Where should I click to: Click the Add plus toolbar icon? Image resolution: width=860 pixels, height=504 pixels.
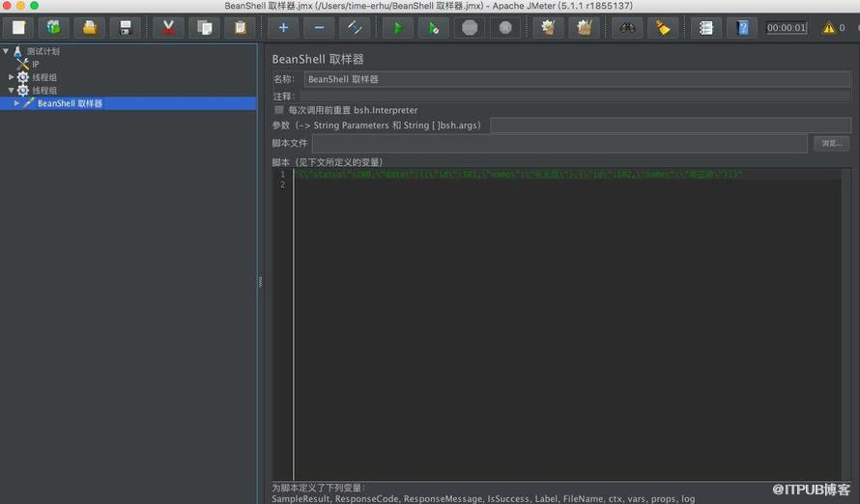tap(283, 28)
